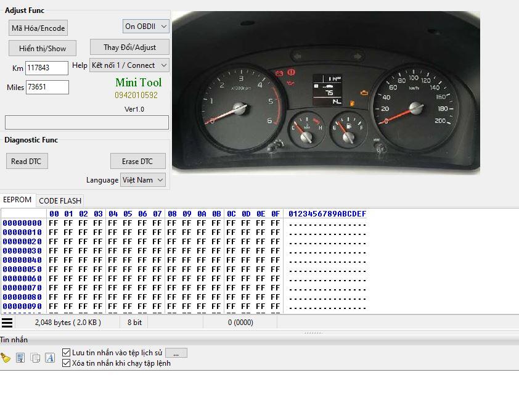The height and width of the screenshot is (420, 519).
Task: Click the Km input field
Action: tap(47, 68)
